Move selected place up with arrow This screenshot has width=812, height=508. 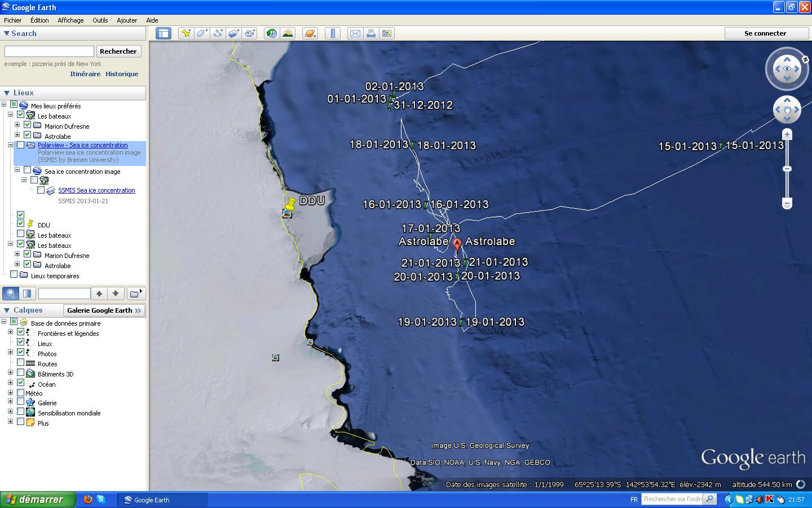tap(99, 293)
